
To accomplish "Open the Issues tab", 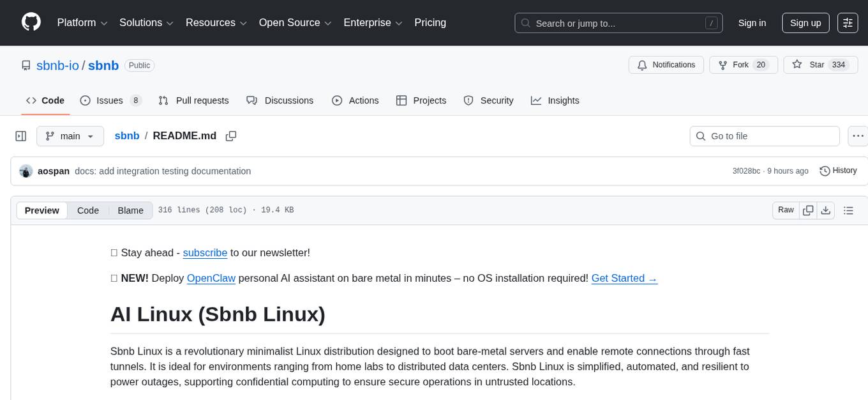I will 111,100.
